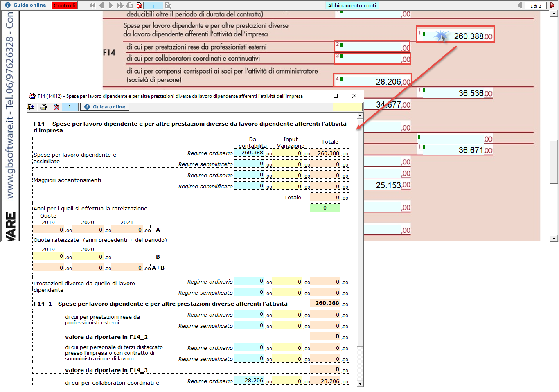This screenshot has width=559, height=392.
Task: Click the Abbinamento conti button
Action: pos(352,5)
